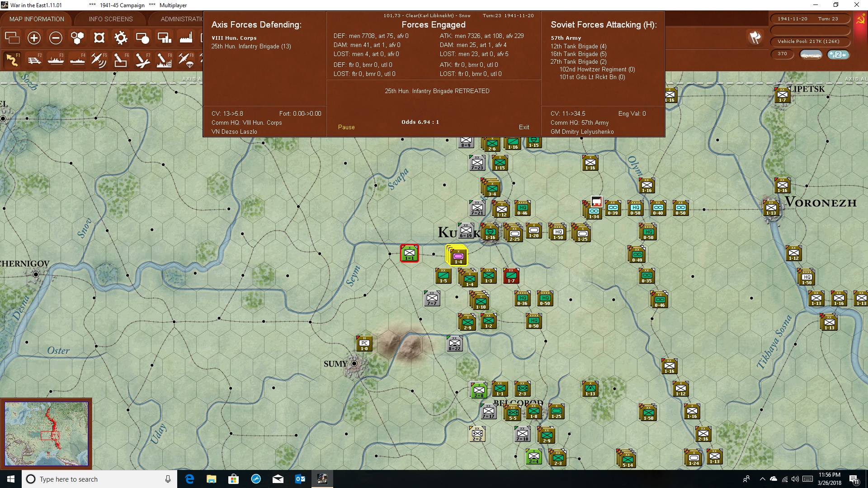Click the Chernigov city marker
The image size is (868, 488).
pos(36,274)
